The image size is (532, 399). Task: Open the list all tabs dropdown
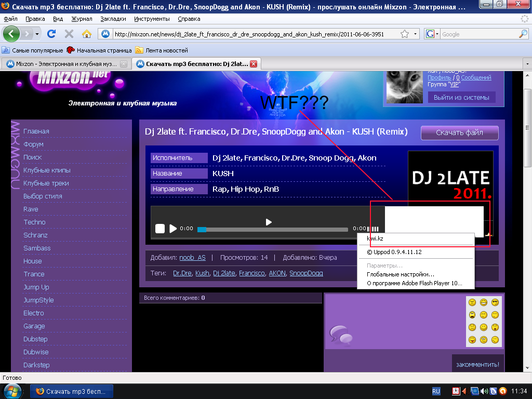527,64
